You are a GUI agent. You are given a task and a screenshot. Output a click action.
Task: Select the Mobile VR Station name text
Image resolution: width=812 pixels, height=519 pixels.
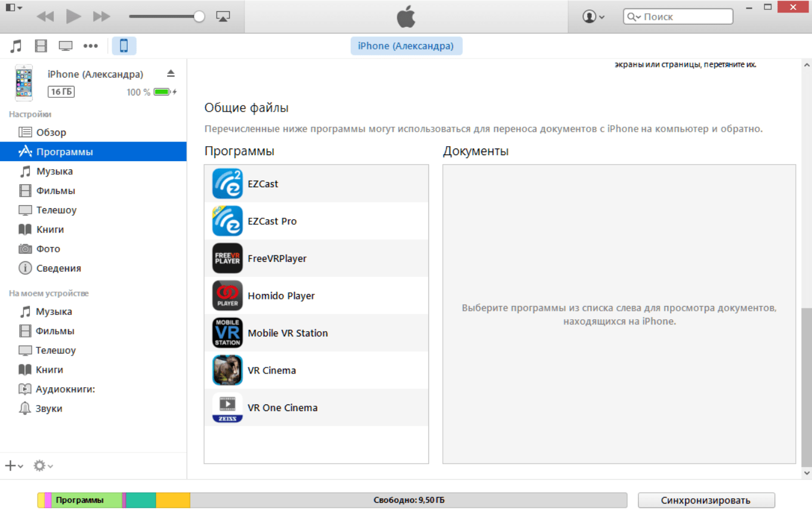click(x=288, y=333)
